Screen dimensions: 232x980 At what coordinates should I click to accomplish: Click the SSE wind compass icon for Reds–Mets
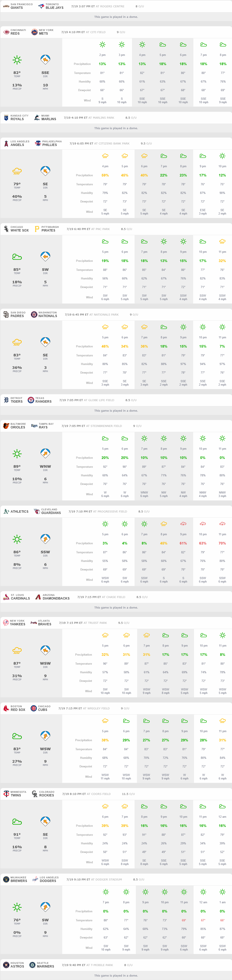coord(45,60)
